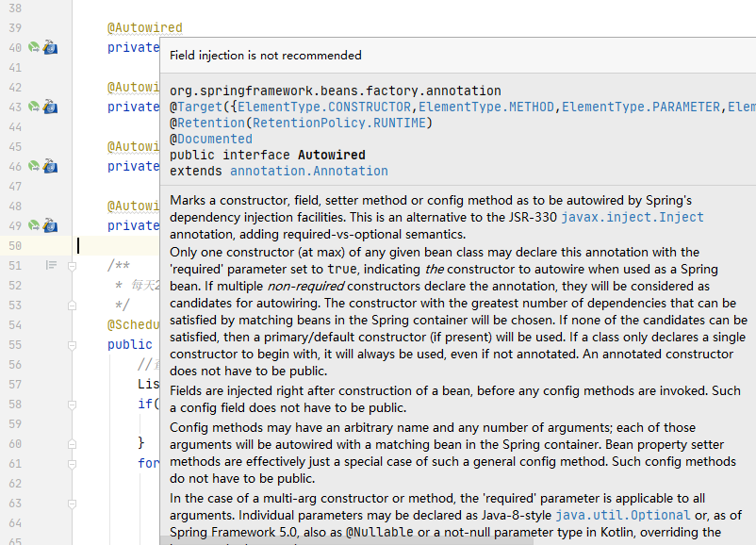Click the bold 'Autowired' interface name in popup

(332, 156)
